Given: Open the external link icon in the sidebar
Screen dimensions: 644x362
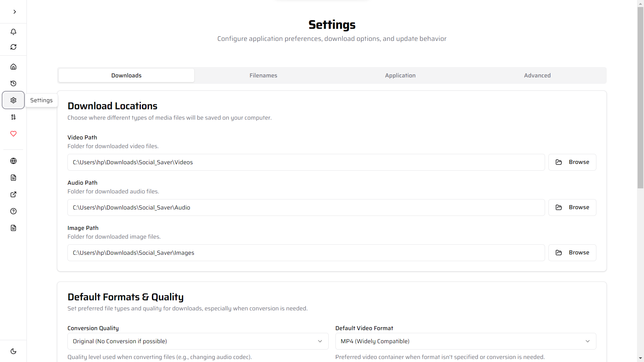Looking at the screenshot, I should tap(13, 194).
